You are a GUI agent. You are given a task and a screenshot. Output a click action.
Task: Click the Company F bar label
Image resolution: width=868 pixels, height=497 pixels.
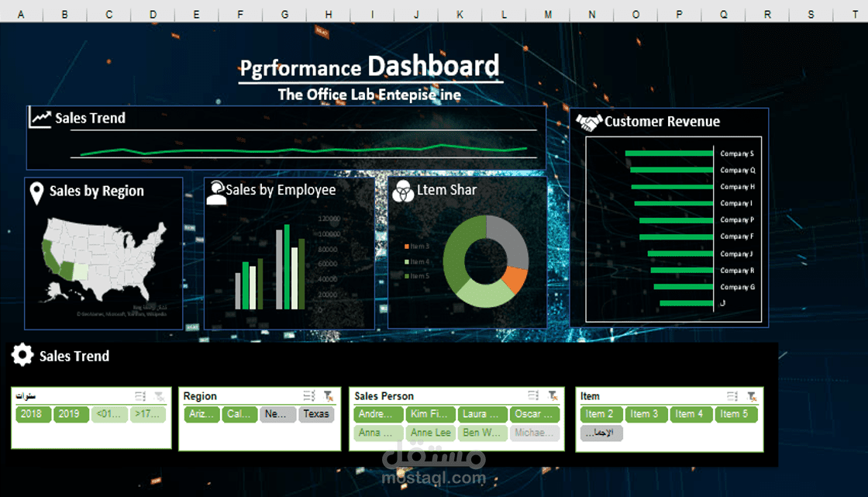737,236
